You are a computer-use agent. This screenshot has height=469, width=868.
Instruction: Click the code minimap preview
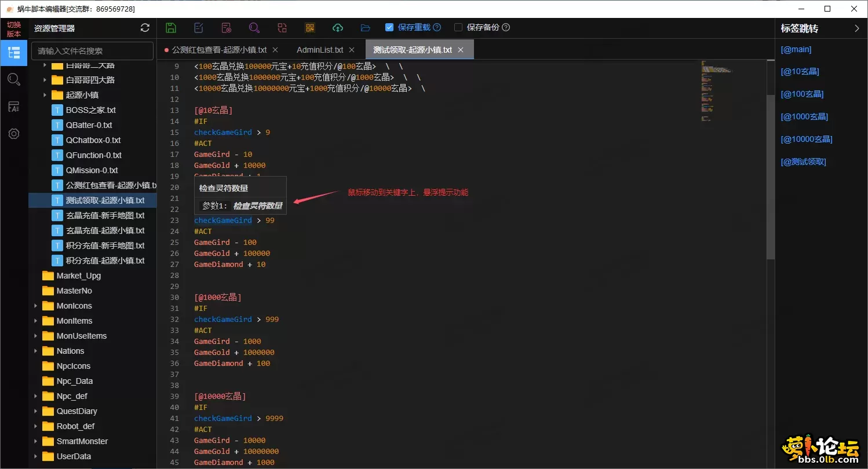[716, 90]
